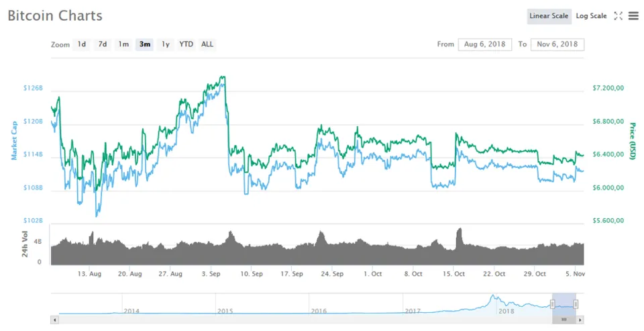Show ALL historical data
This screenshot has width=644, height=331.
207,44
